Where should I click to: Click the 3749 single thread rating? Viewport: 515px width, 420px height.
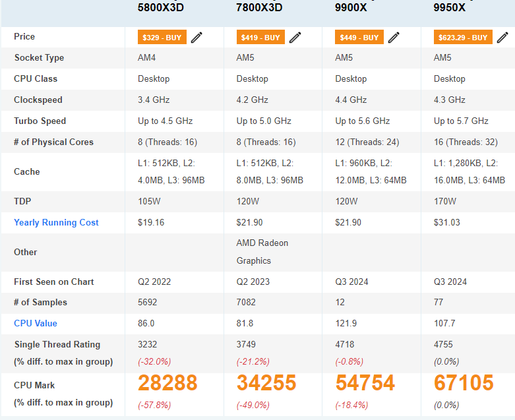click(x=246, y=344)
